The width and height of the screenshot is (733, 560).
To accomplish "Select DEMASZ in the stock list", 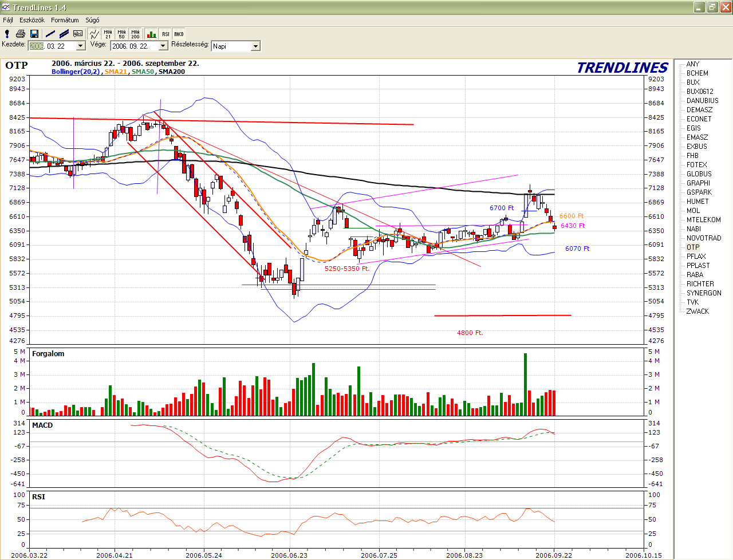I will pyautogui.click(x=699, y=110).
